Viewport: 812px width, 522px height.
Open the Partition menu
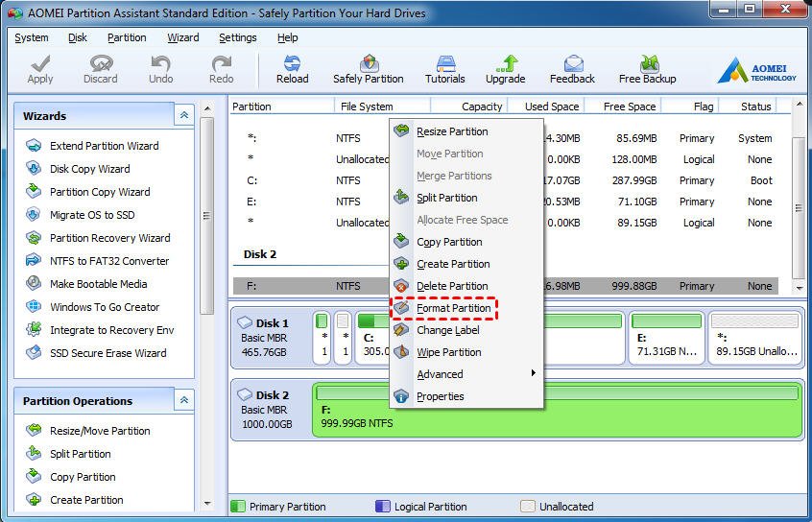(127, 37)
